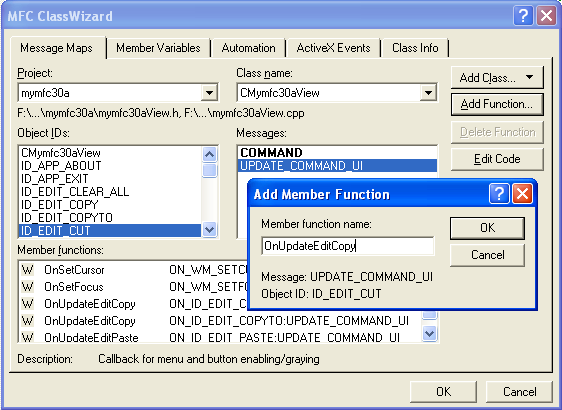Select OnUpdateEditPaste member function row
562x410 pixels.
click(220, 338)
